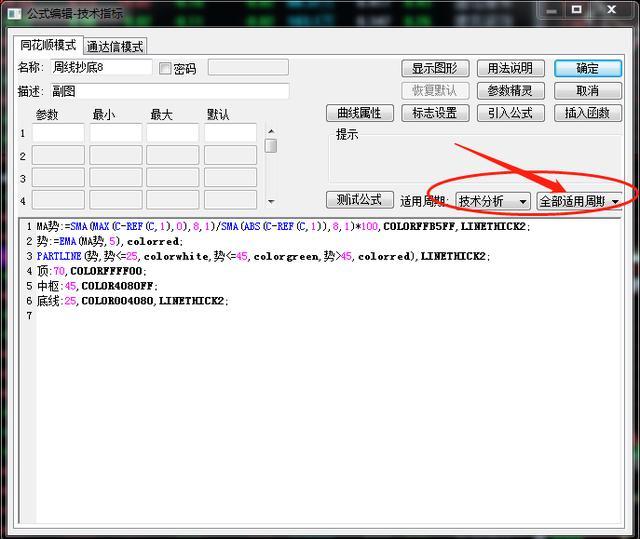Click the 引入公式 button
The width and height of the screenshot is (640, 539).
tap(511, 113)
